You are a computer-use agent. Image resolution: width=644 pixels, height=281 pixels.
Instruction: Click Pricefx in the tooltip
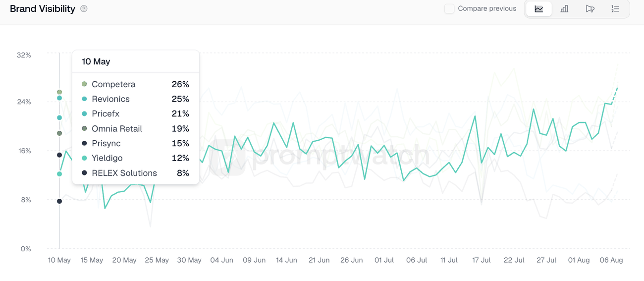click(106, 113)
